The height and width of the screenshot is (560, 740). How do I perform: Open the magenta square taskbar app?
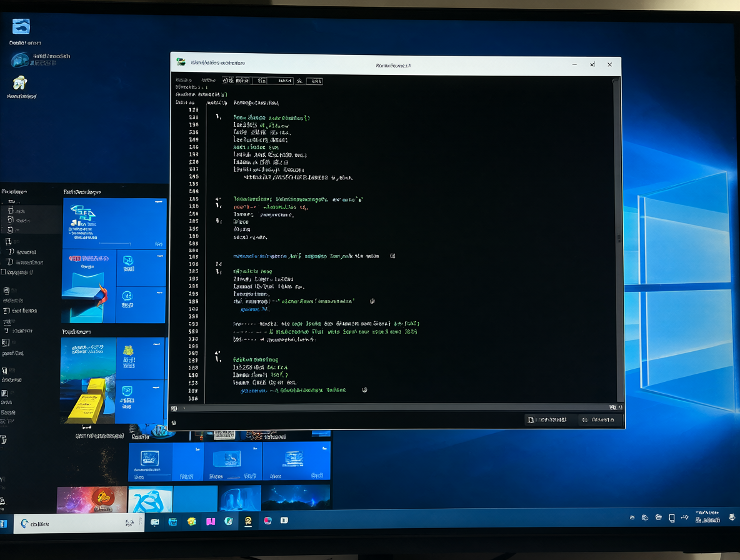211,521
